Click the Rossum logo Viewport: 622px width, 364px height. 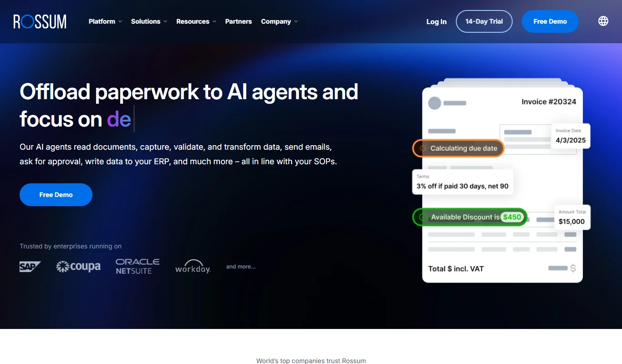(40, 21)
